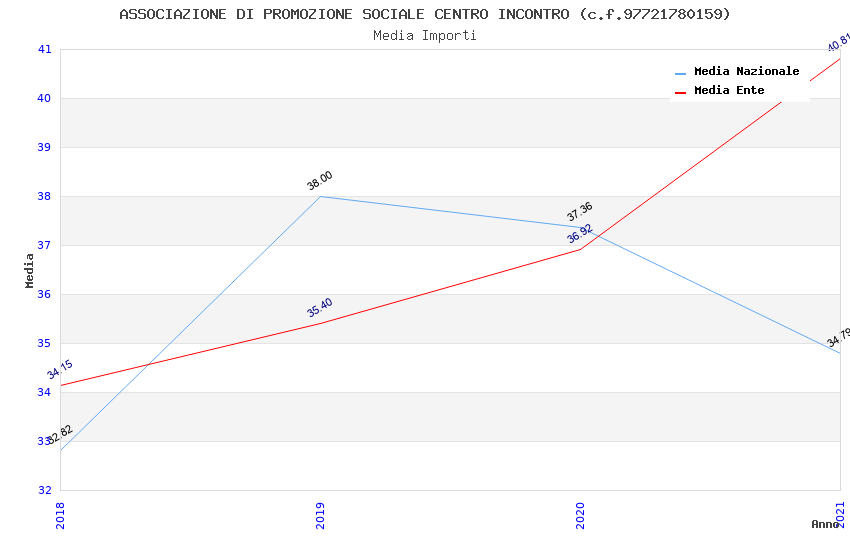Click the vertical Media y-axis title
850x550 pixels.
[x=30, y=270]
